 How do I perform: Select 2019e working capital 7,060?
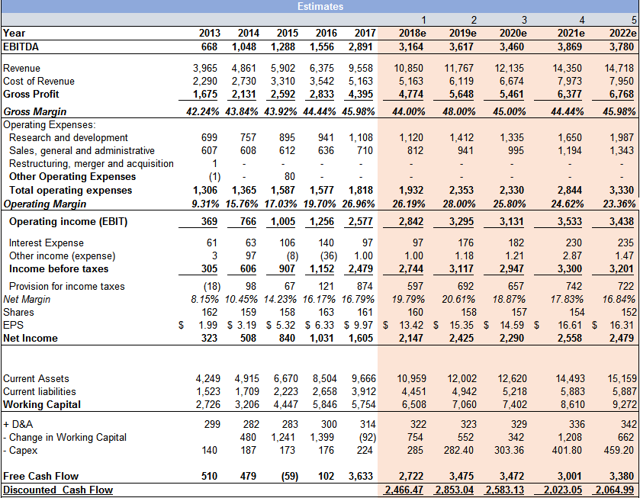coord(464,405)
